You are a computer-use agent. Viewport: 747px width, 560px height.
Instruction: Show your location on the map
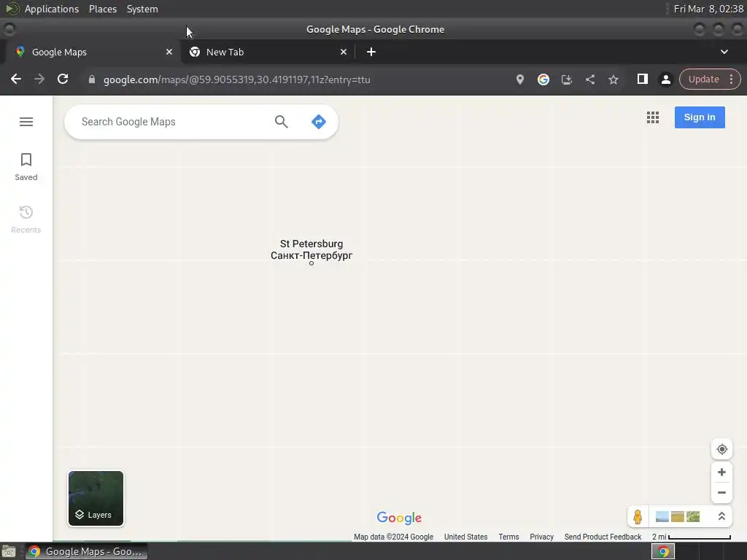721,449
